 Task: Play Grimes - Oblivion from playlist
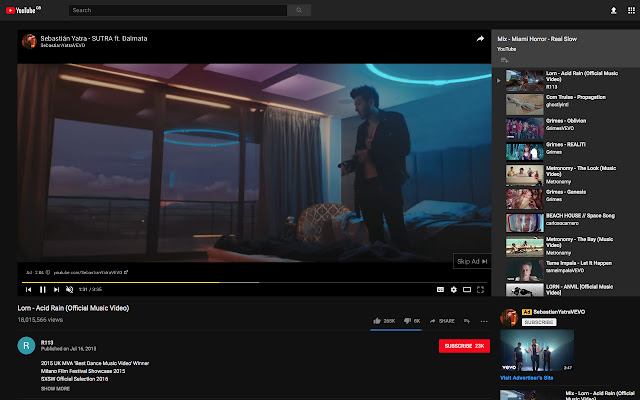point(565,128)
